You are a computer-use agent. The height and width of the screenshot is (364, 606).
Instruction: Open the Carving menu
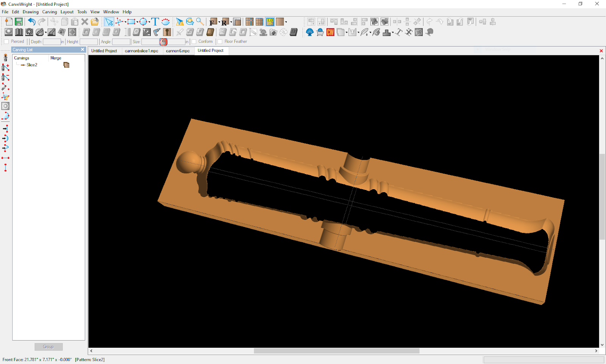(x=49, y=12)
